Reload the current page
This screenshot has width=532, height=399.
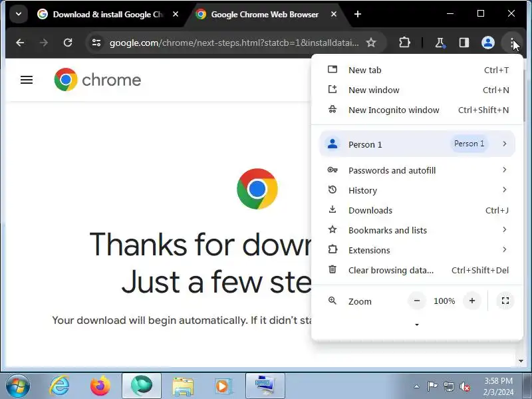(68, 43)
